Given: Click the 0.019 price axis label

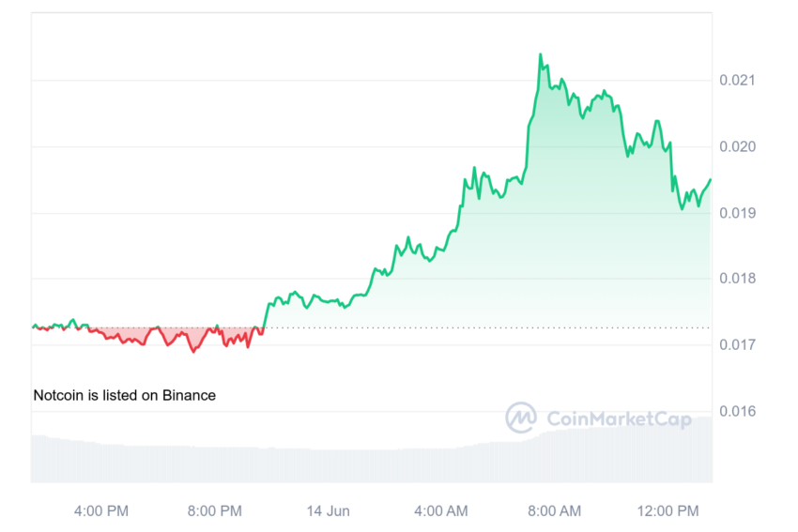Looking at the screenshot, I should (737, 213).
